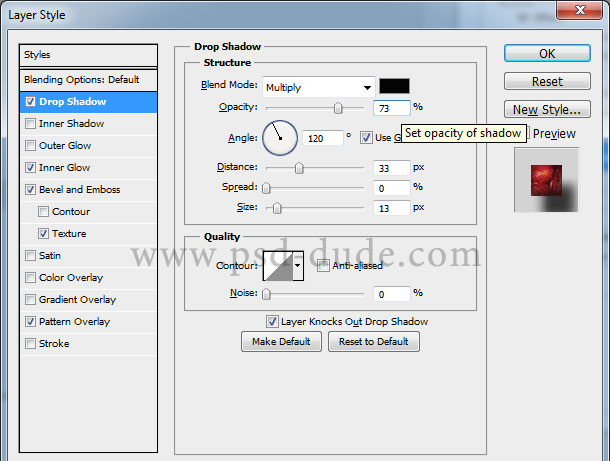The image size is (610, 461).
Task: Open the Pattern Overlay settings
Action: [x=74, y=322]
